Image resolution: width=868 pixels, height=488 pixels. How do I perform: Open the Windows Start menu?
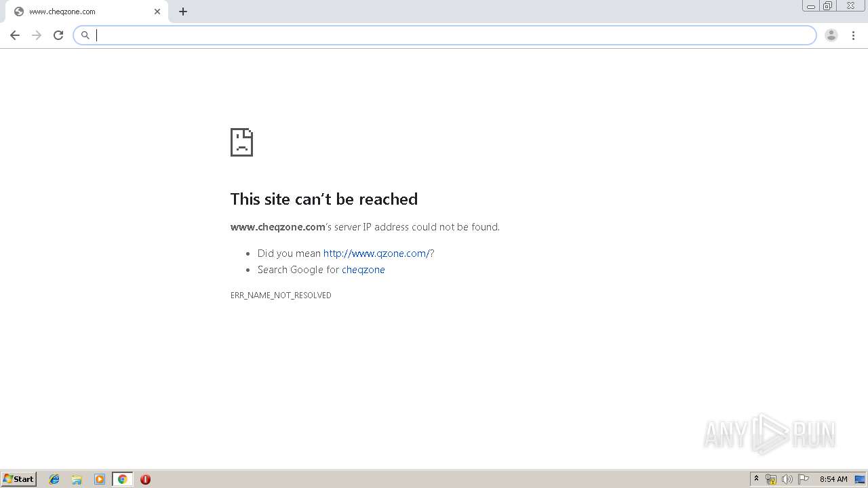(x=19, y=479)
